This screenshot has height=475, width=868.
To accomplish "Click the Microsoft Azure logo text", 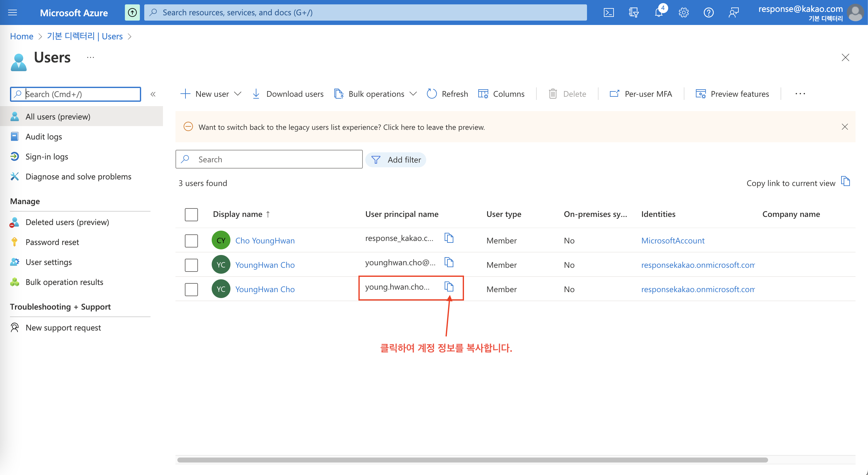I will click(x=74, y=13).
